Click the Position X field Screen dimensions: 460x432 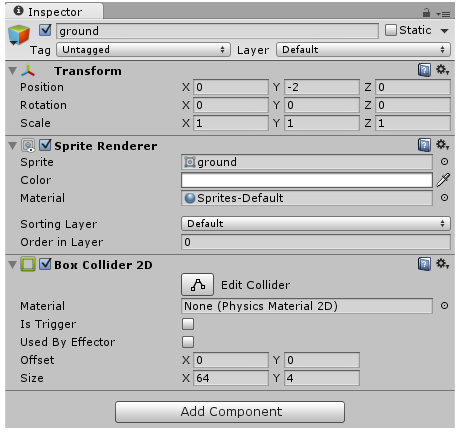(231, 87)
